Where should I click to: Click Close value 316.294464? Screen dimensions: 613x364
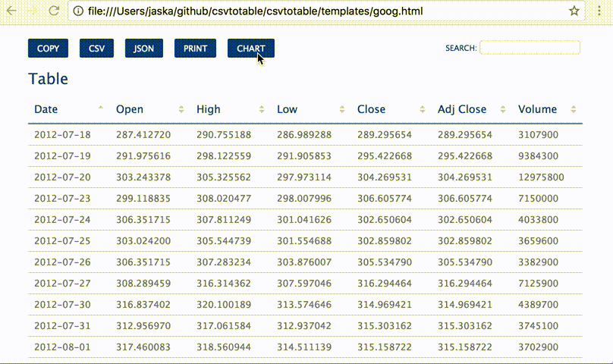[385, 283]
